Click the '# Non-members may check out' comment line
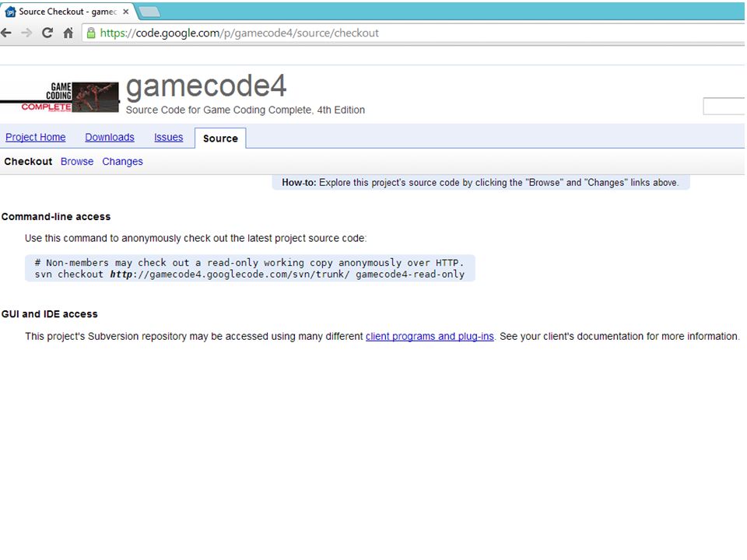This screenshot has height=560, width=747. [249, 263]
